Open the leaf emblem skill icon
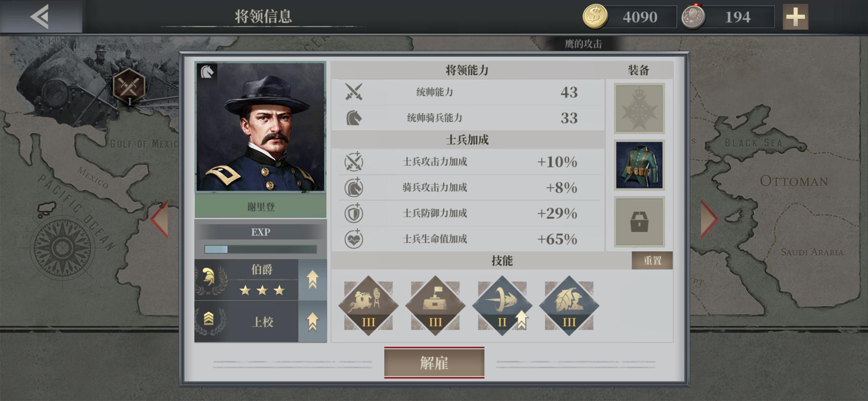Image resolution: width=868 pixels, height=401 pixels. coord(569,306)
